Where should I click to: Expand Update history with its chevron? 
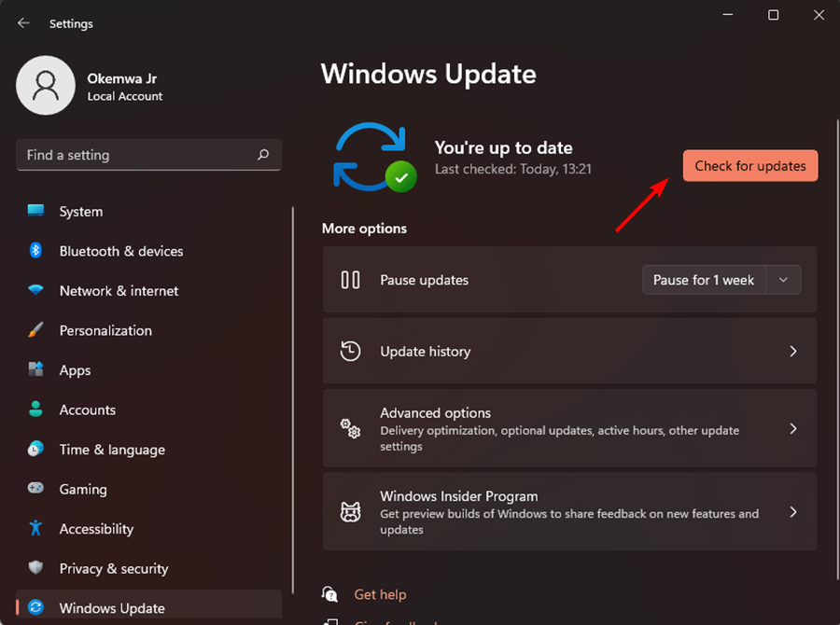(793, 351)
